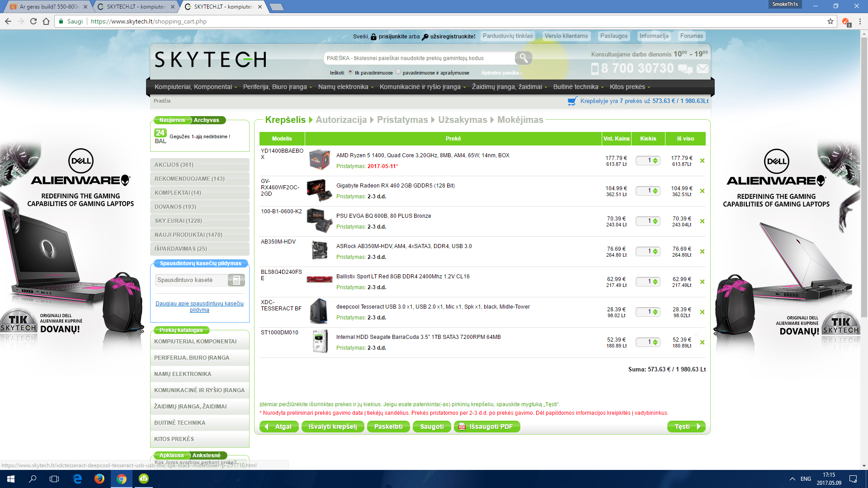Expand Kompiuteriai, Komponentai menu
The image size is (868, 488).
coord(196,87)
